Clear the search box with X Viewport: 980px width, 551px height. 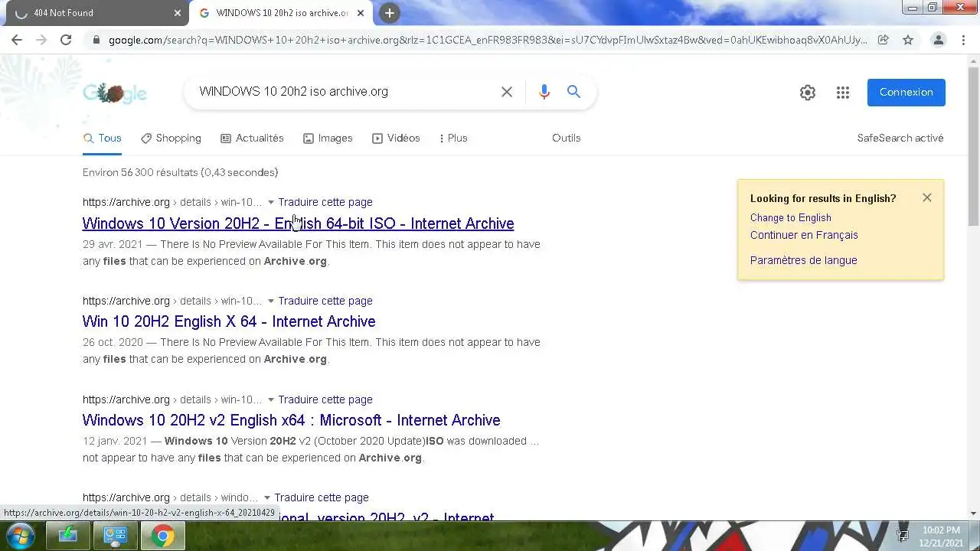click(507, 92)
